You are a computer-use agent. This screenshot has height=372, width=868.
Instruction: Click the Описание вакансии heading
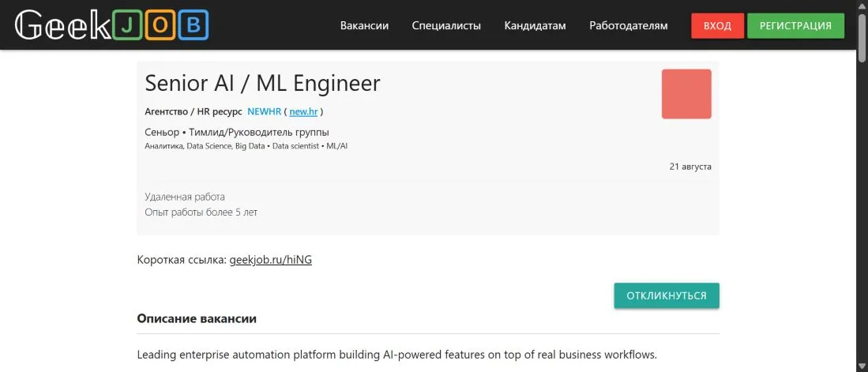pyautogui.click(x=197, y=319)
